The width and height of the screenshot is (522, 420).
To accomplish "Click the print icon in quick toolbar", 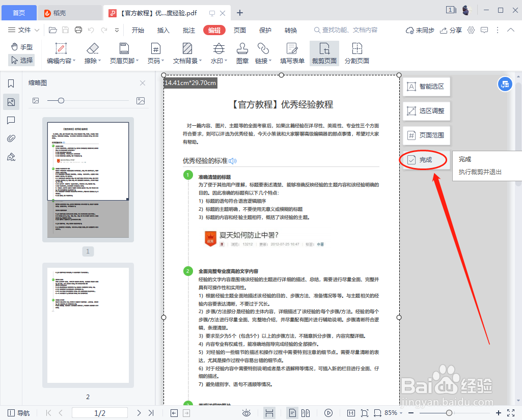I will tap(78, 30).
